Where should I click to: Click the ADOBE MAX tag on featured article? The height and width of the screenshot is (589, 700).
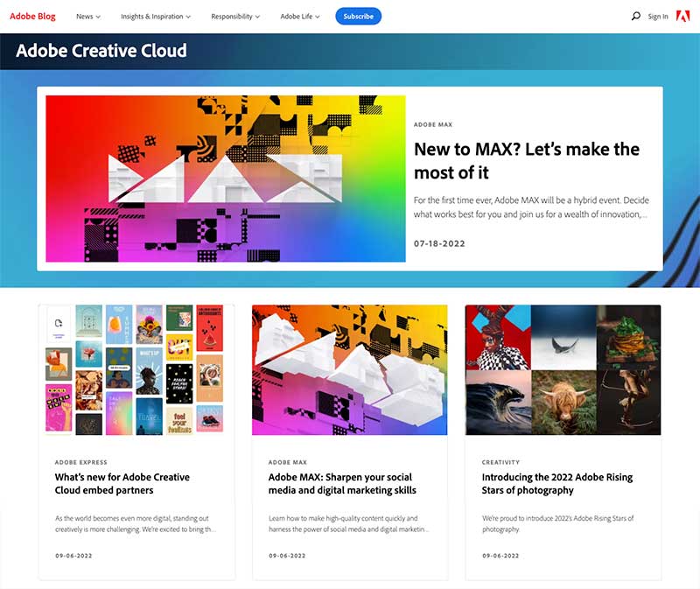click(433, 124)
